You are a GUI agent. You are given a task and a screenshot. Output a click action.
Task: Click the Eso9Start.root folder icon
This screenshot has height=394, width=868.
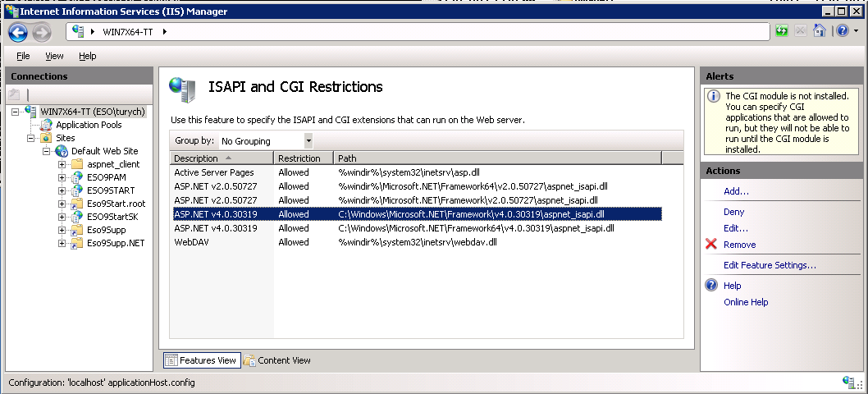point(77,204)
